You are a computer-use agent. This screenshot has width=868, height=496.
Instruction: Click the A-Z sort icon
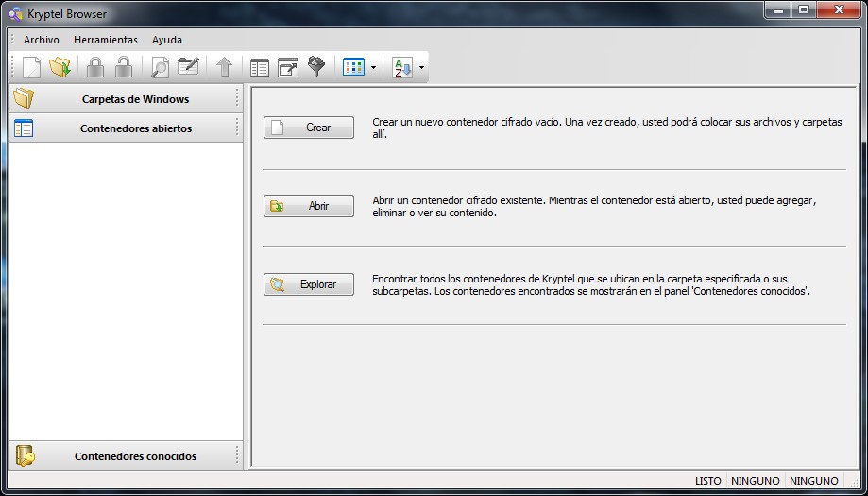click(x=402, y=67)
